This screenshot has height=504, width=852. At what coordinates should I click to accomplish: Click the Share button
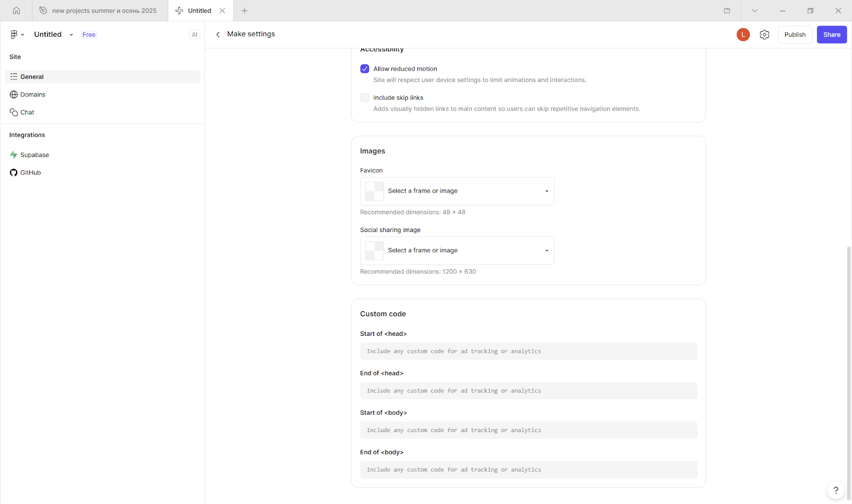coord(831,35)
